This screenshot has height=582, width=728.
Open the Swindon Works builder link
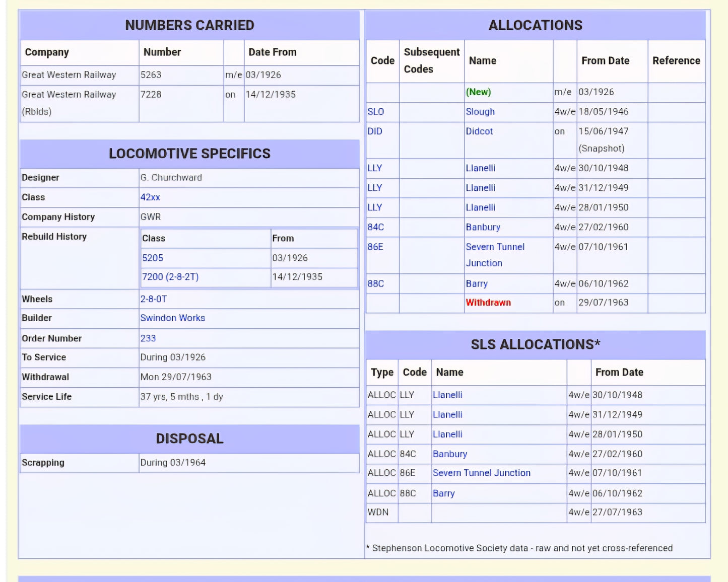pos(173,318)
